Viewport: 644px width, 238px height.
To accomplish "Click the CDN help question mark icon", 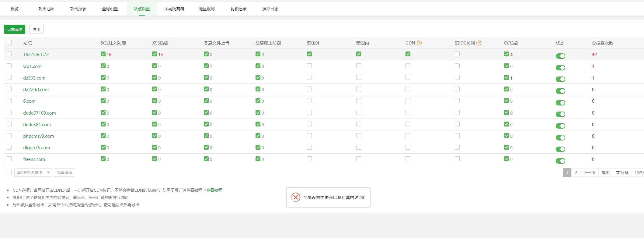I will pyautogui.click(x=419, y=43).
